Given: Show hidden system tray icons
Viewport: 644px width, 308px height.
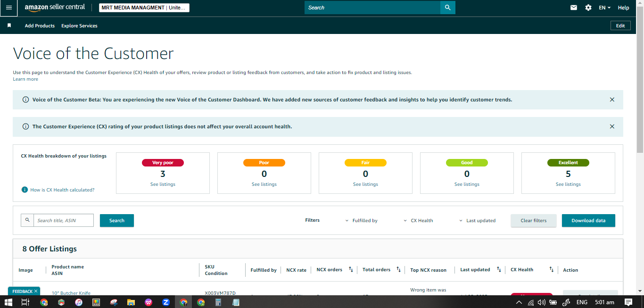Looking at the screenshot, I should coord(519,302).
